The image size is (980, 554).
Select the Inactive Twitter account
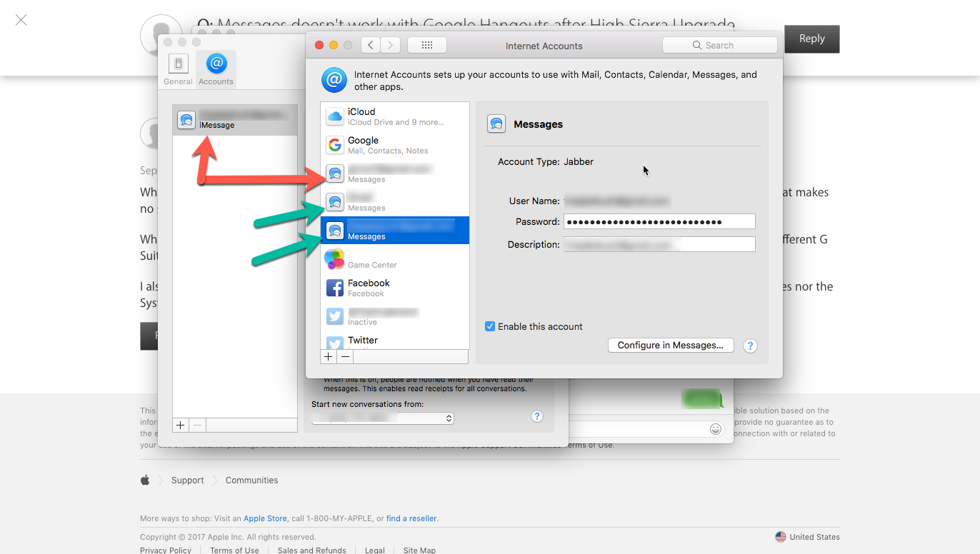(x=395, y=316)
